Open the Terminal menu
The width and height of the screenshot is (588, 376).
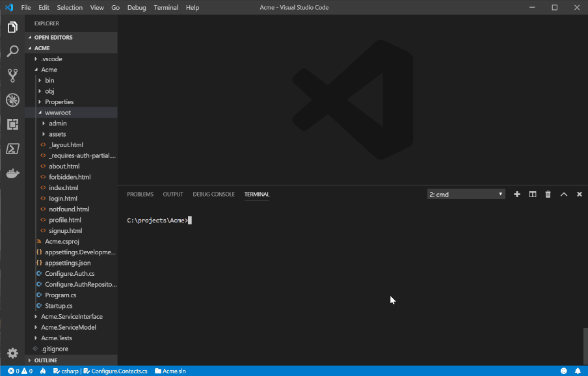pyautogui.click(x=166, y=8)
